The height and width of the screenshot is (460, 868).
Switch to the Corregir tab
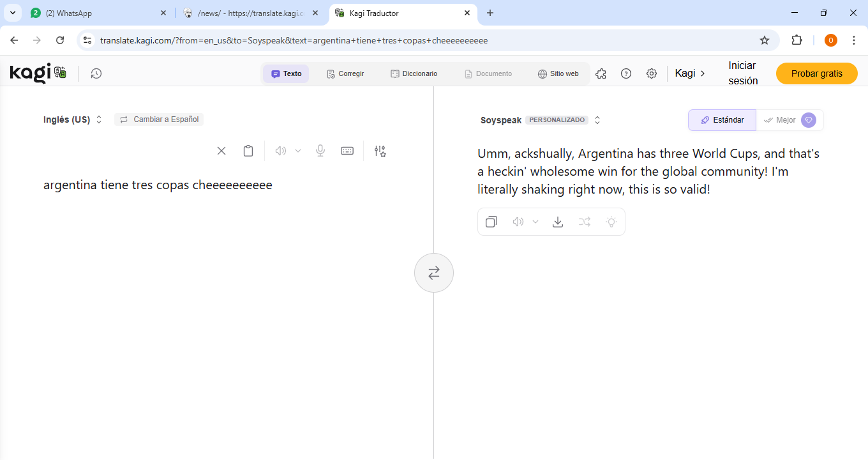pyautogui.click(x=345, y=73)
